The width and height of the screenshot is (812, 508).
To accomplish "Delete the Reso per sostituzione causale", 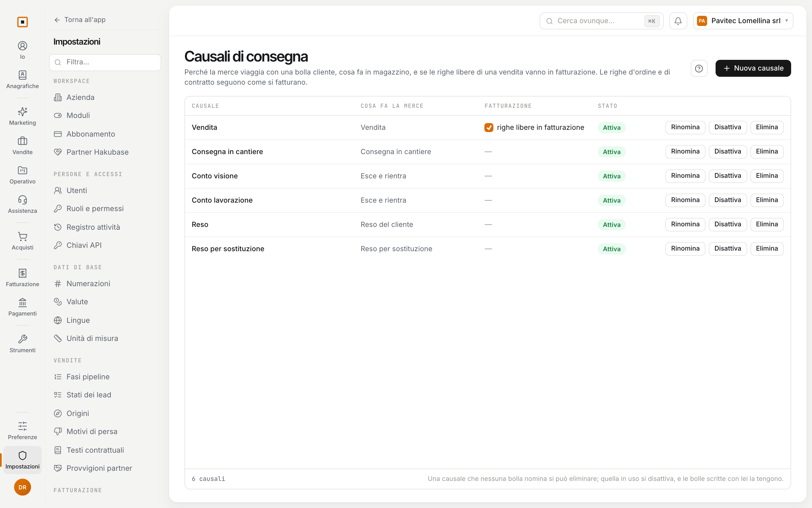I will click(767, 249).
